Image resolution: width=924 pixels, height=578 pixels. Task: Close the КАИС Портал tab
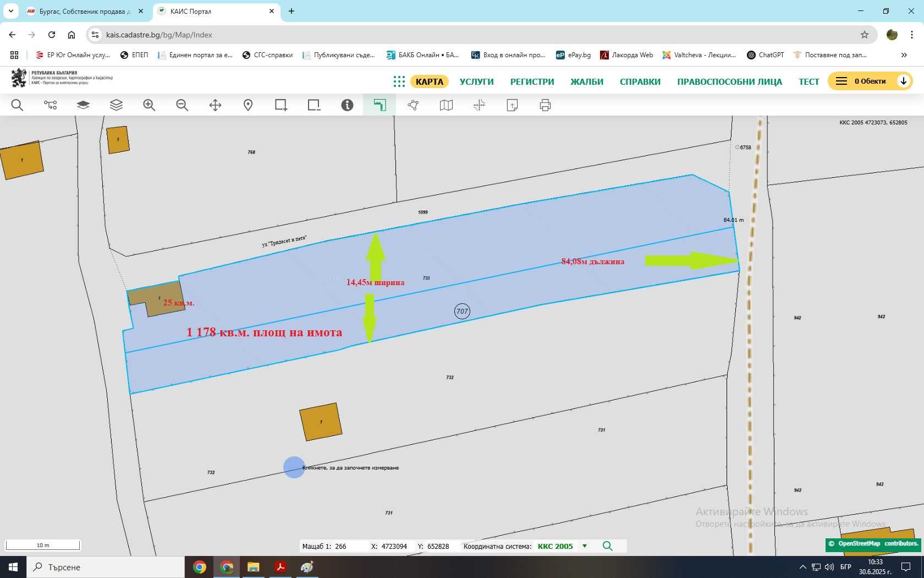(272, 11)
